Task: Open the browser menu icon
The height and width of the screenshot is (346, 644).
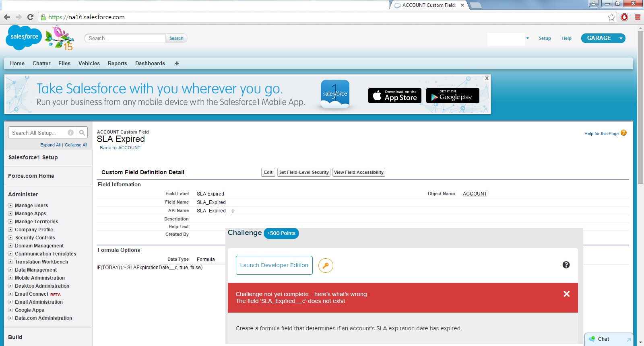Action: (638, 17)
